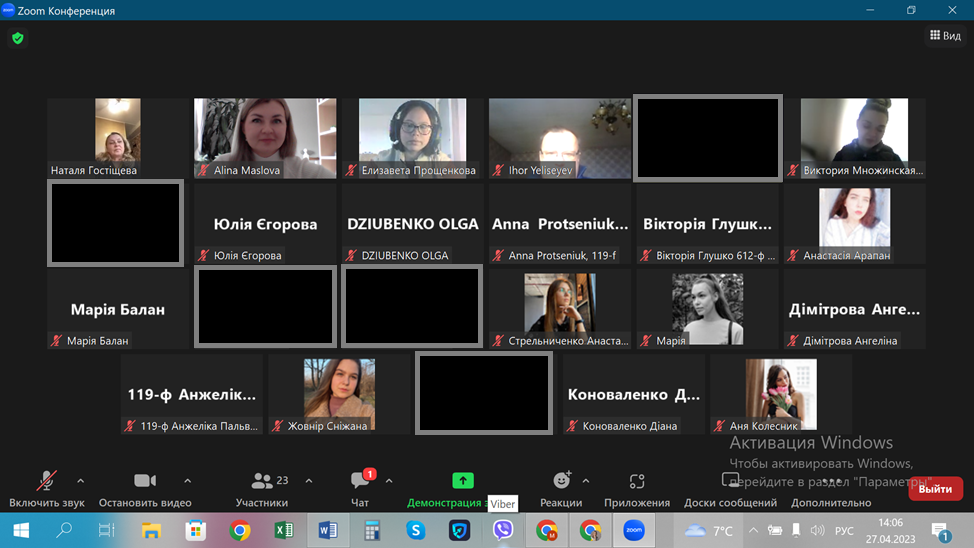Expand the chat options arrow
Image resolution: width=974 pixels, height=548 pixels.
coord(389,480)
